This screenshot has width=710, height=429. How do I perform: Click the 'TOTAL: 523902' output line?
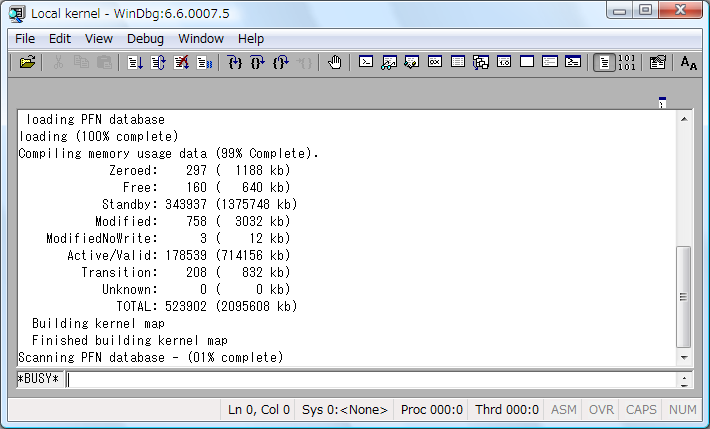207,307
